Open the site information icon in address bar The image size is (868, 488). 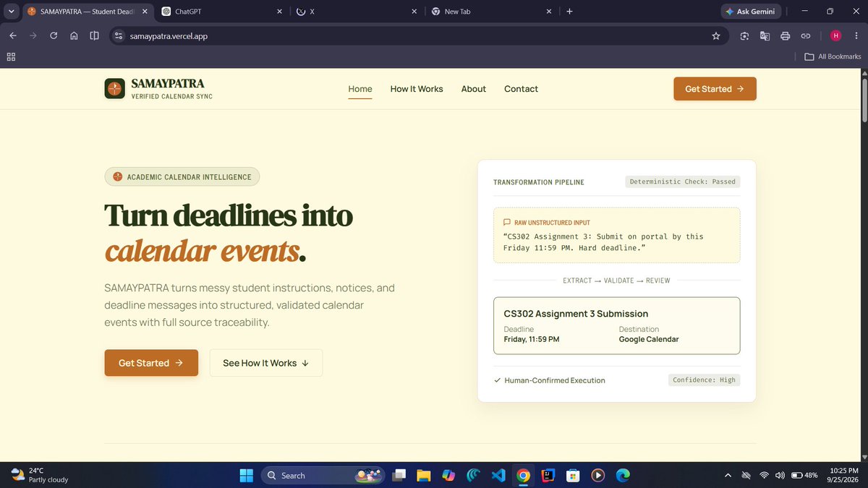pyautogui.click(x=119, y=35)
